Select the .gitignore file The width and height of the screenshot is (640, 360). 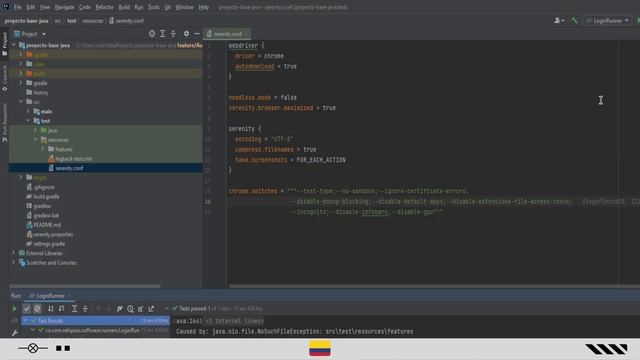pyautogui.click(x=40, y=187)
